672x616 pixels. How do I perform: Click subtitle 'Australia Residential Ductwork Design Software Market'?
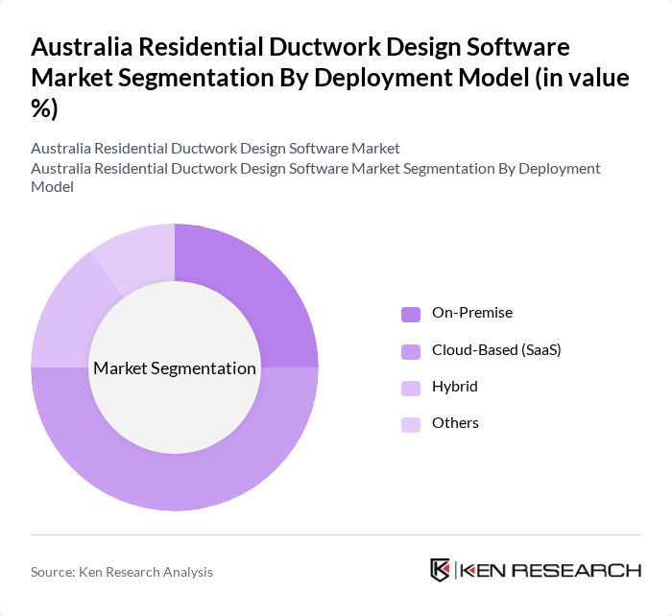[215, 149]
